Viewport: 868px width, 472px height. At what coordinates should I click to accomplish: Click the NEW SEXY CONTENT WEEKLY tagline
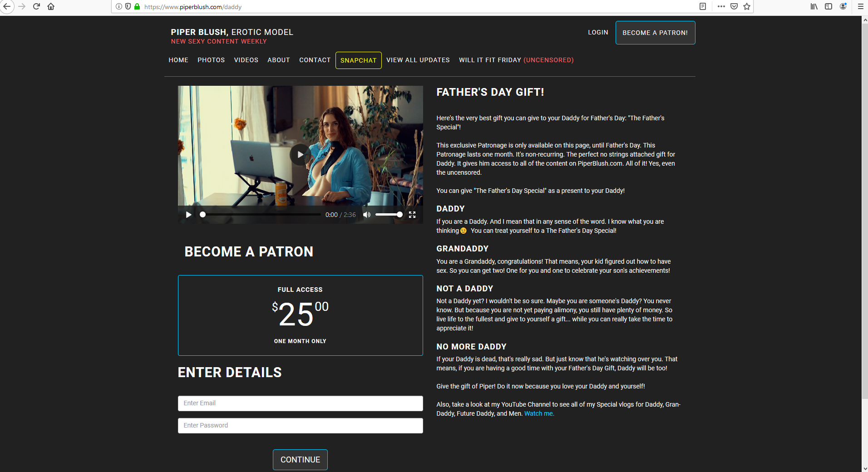point(219,41)
